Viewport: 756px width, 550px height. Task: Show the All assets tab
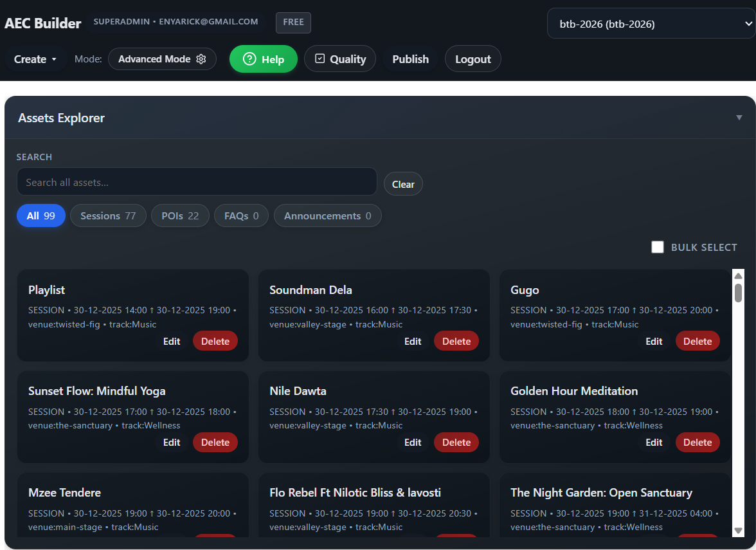40,215
